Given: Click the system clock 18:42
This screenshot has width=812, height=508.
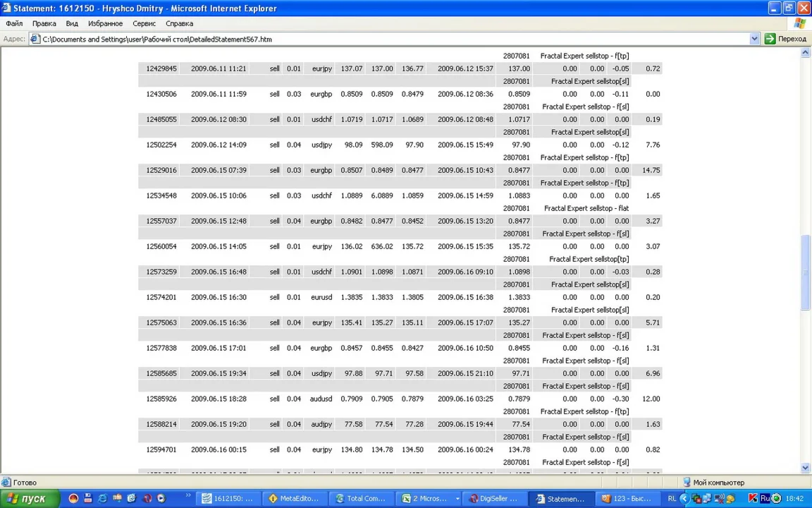Looking at the screenshot, I should 795,499.
